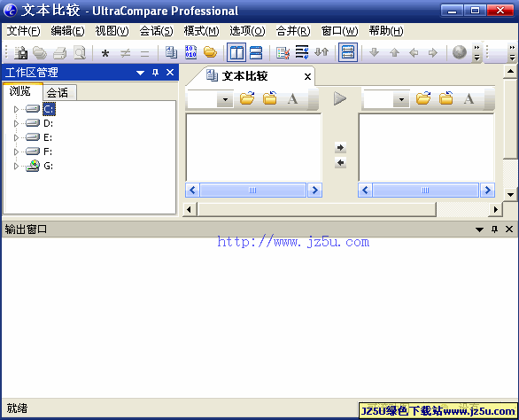Click right pane font A icon
This screenshot has height=420, width=519.
pos(469,98)
